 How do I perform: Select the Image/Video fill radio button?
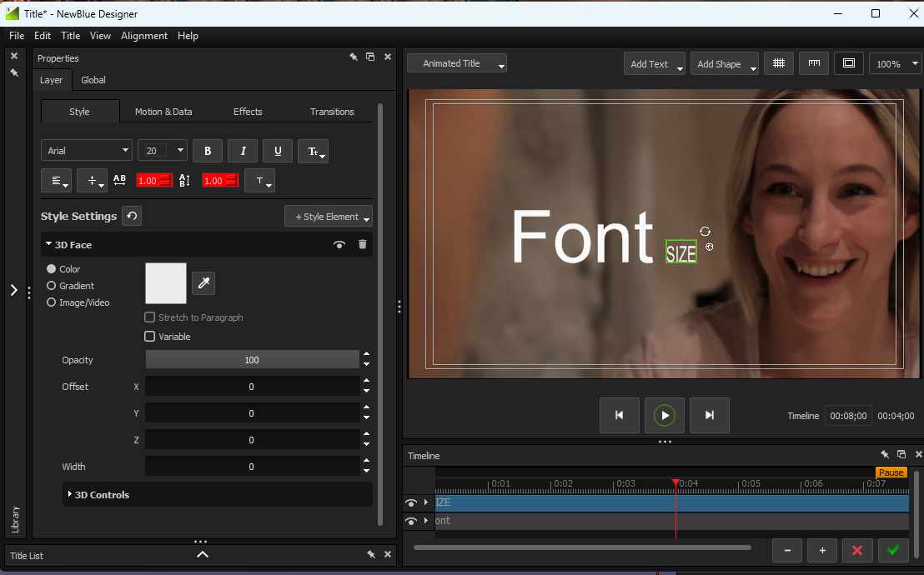(51, 302)
